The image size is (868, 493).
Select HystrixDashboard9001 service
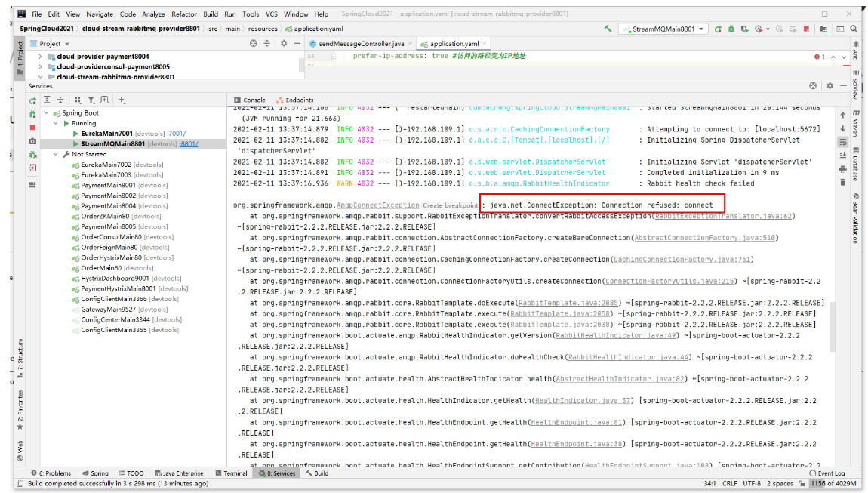115,279
